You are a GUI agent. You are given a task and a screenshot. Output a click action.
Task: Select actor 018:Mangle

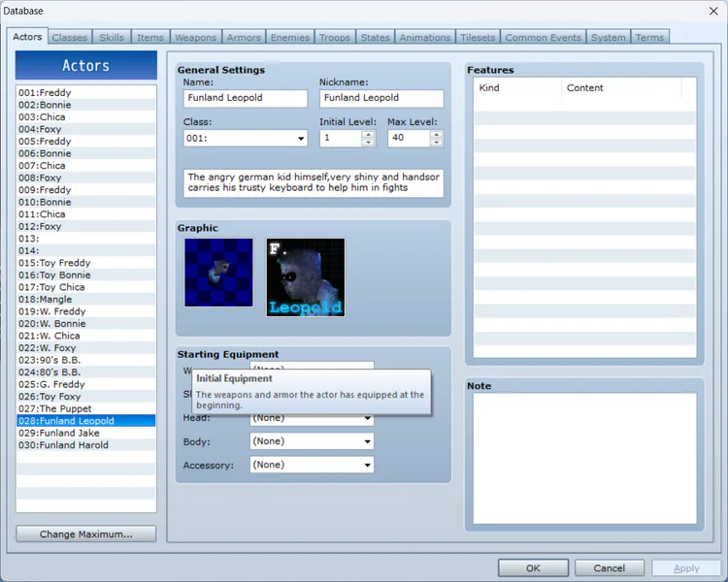click(x=85, y=299)
